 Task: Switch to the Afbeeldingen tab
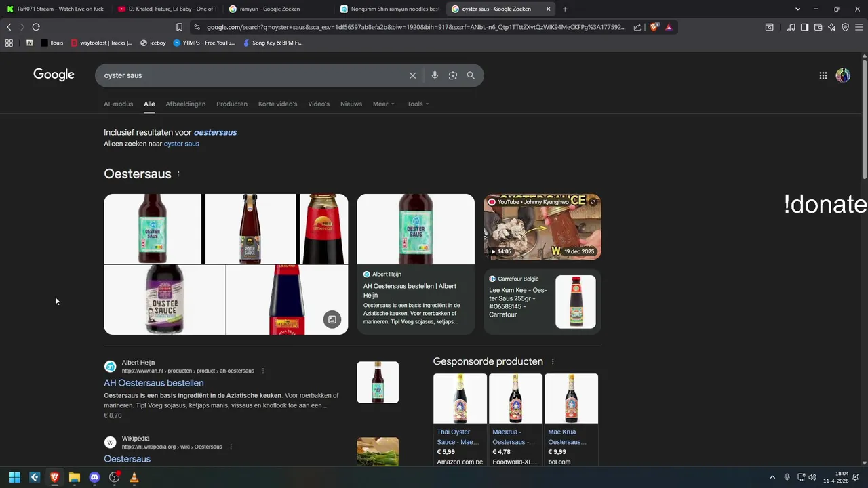tap(186, 104)
